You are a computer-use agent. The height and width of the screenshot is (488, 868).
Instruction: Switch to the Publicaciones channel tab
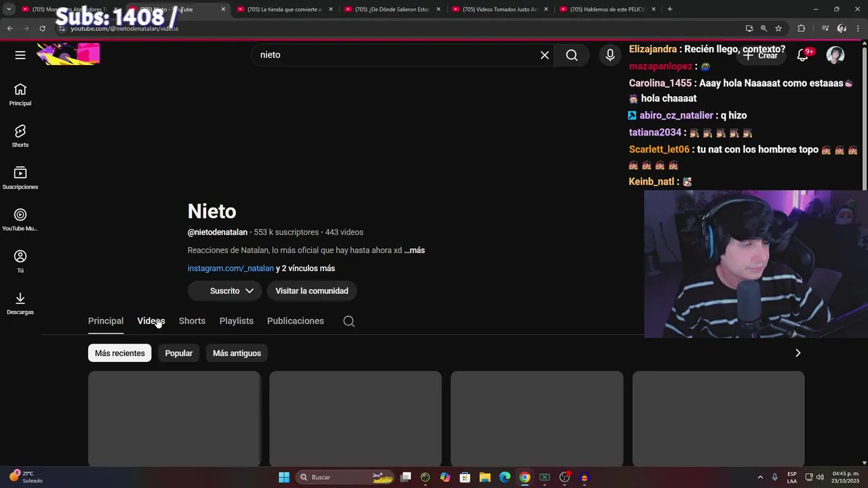click(296, 321)
